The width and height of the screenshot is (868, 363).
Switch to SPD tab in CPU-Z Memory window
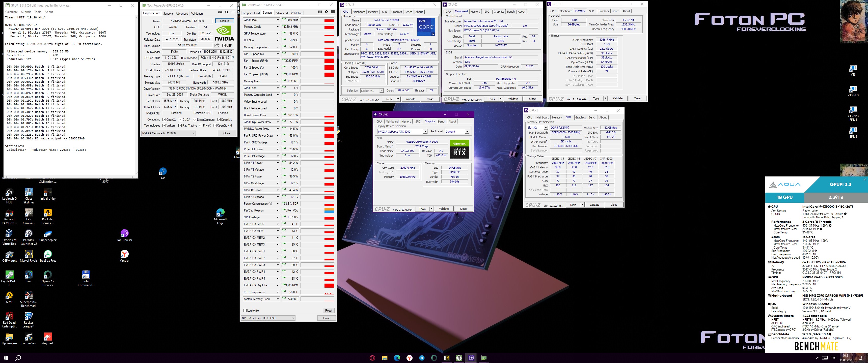coord(591,11)
